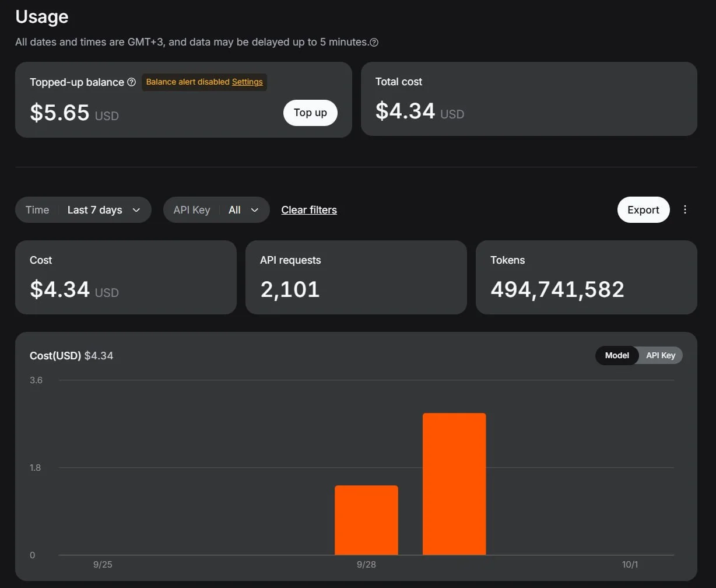Click the chevron in the API Key filter
The height and width of the screenshot is (588, 716).
255,210
